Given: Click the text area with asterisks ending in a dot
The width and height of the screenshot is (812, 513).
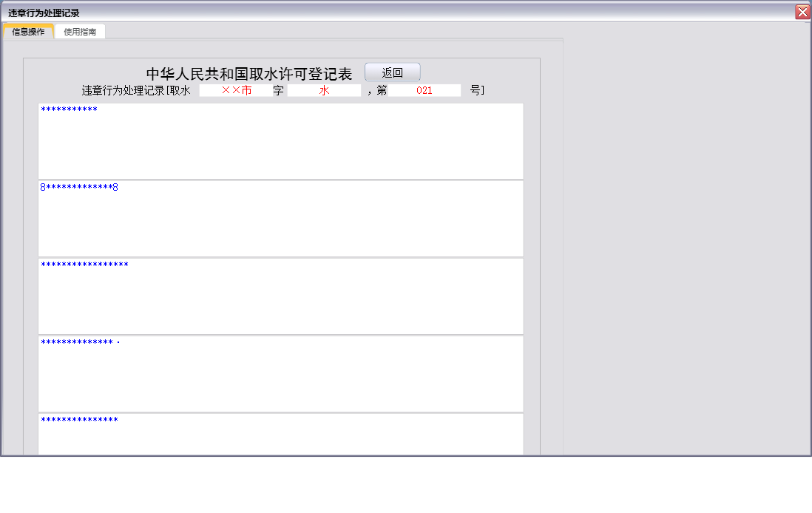Looking at the screenshot, I should 281,374.
